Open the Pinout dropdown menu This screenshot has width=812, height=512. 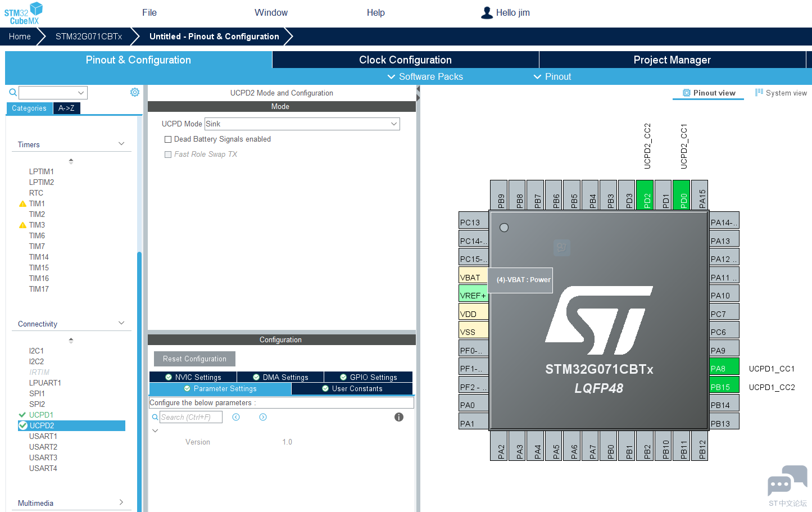pyautogui.click(x=552, y=76)
